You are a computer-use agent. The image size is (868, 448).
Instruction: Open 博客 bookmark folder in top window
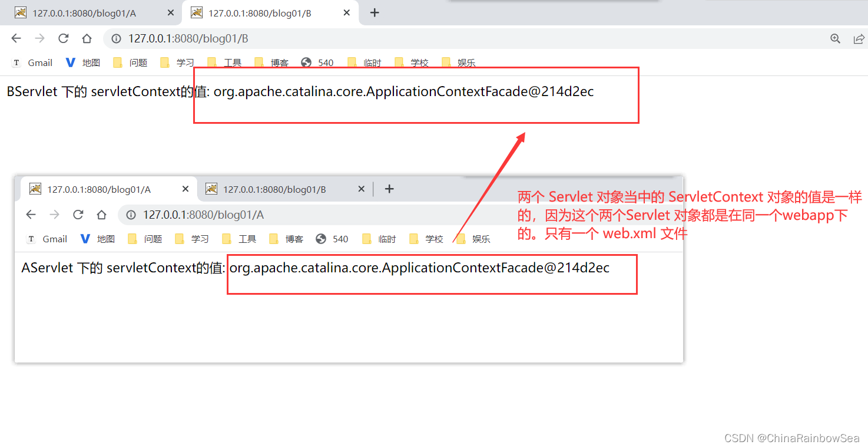271,62
